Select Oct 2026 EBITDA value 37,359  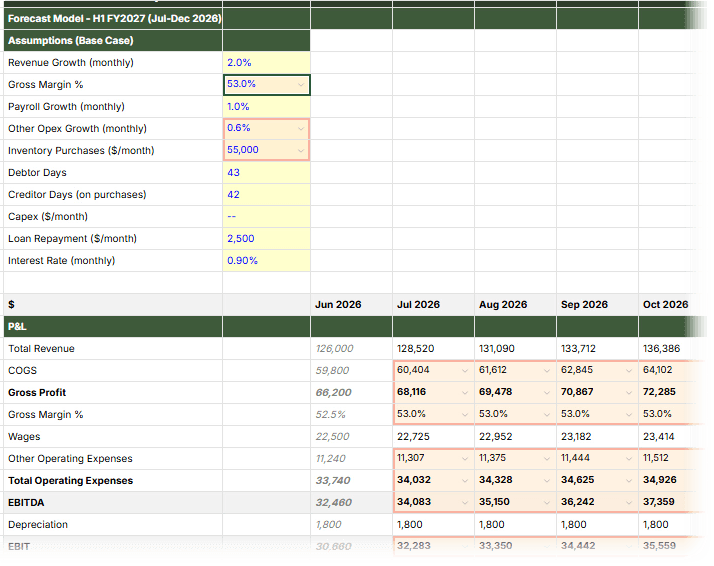(x=667, y=503)
